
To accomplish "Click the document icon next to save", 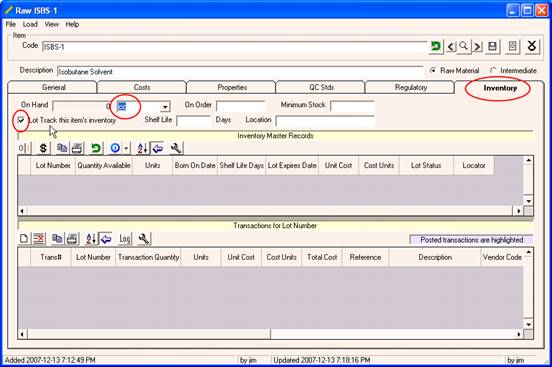I will click(513, 46).
